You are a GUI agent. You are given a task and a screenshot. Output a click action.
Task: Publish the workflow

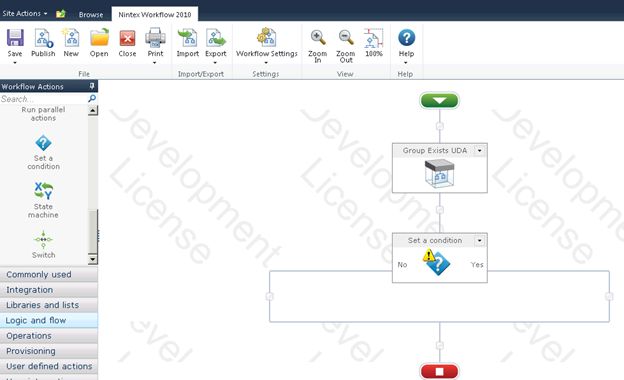coord(43,43)
